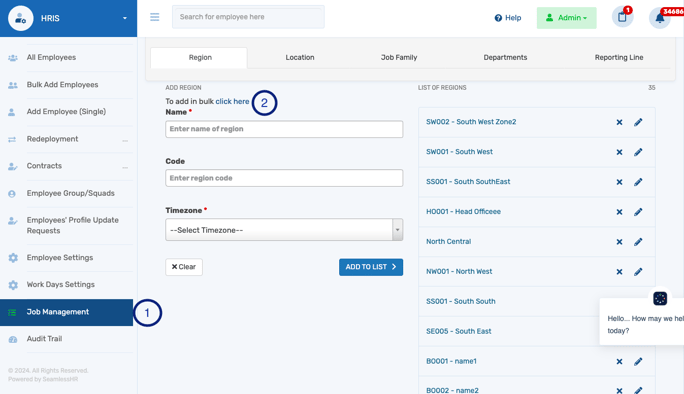684x394 pixels.
Task: Edit NW001 - North West region
Action: (x=638, y=271)
